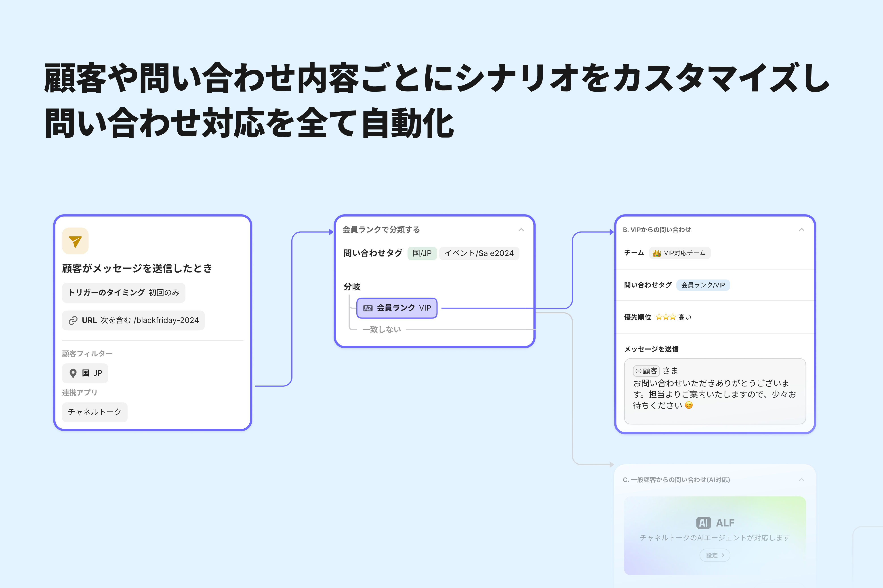Click the link icon beside URL

pos(73,321)
